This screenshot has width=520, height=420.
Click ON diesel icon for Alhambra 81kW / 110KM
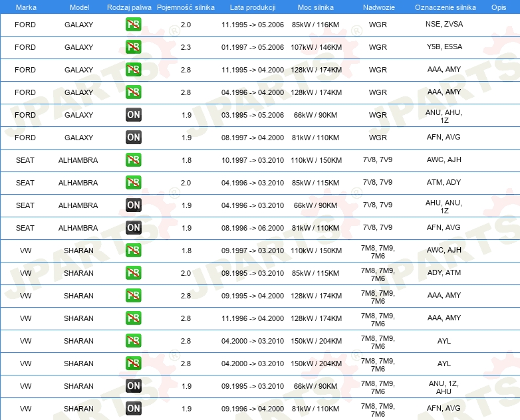pyautogui.click(x=133, y=228)
